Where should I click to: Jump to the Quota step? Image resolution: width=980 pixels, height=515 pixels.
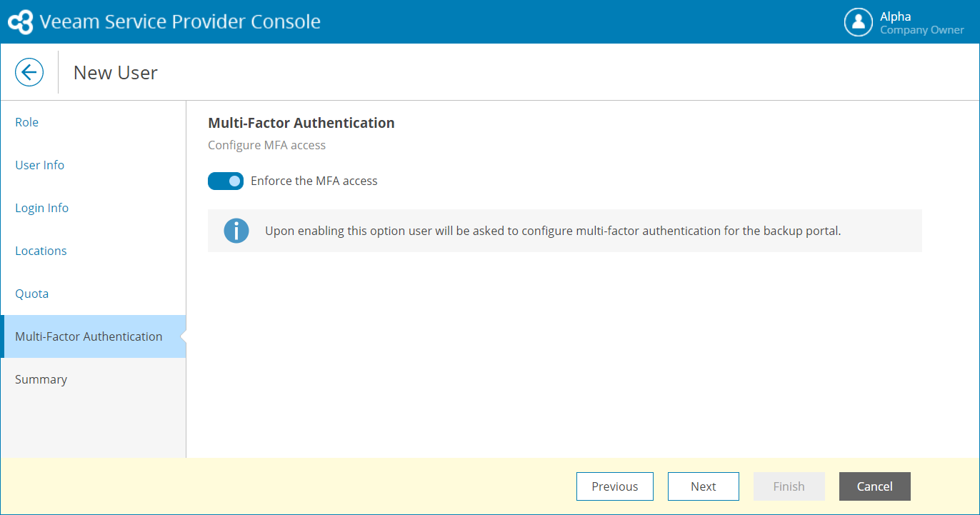click(32, 294)
